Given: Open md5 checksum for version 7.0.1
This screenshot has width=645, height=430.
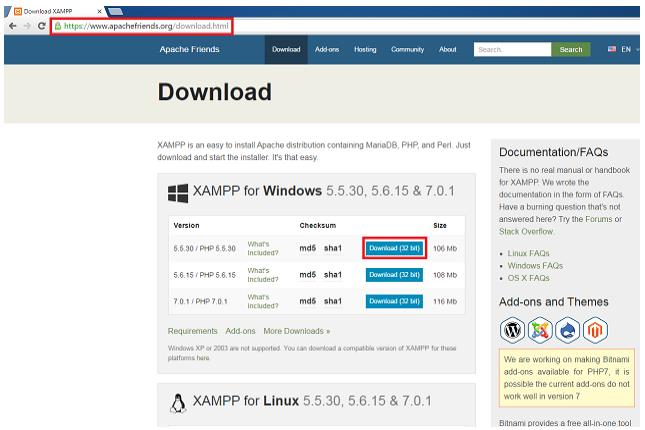Looking at the screenshot, I should point(308,301).
